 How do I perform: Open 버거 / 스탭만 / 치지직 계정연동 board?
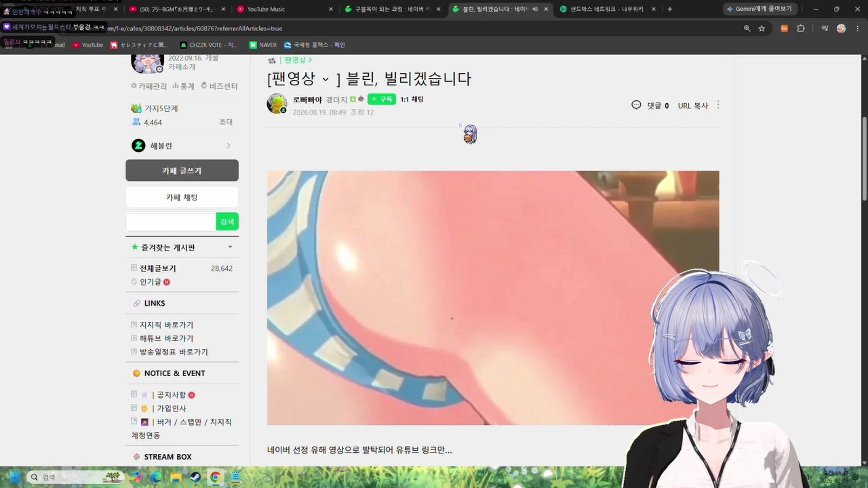tap(182, 429)
